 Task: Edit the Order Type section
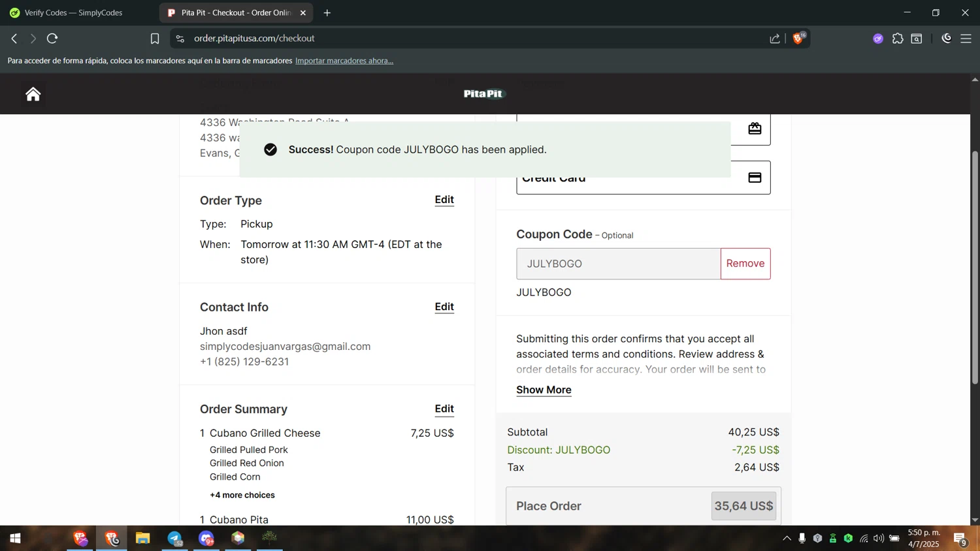pos(444,200)
